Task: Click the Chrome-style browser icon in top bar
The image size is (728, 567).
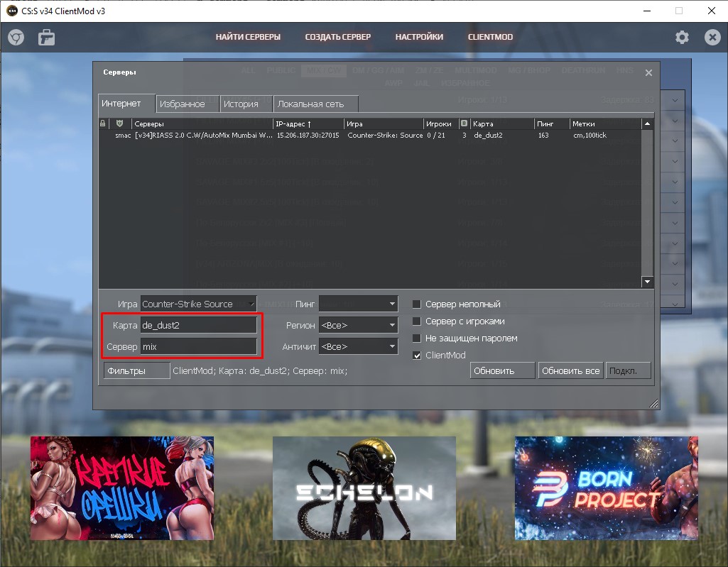Action: click(16, 38)
